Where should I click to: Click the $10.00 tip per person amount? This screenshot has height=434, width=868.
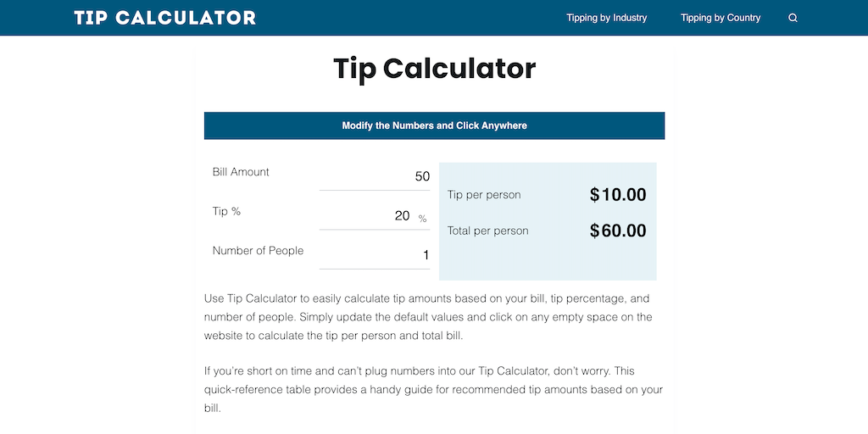pos(618,195)
